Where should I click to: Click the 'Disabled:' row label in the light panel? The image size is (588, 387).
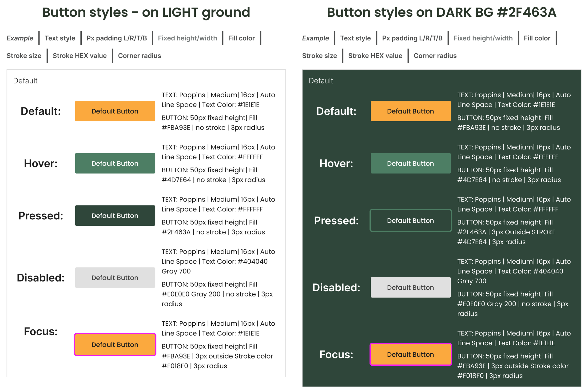[x=41, y=278]
